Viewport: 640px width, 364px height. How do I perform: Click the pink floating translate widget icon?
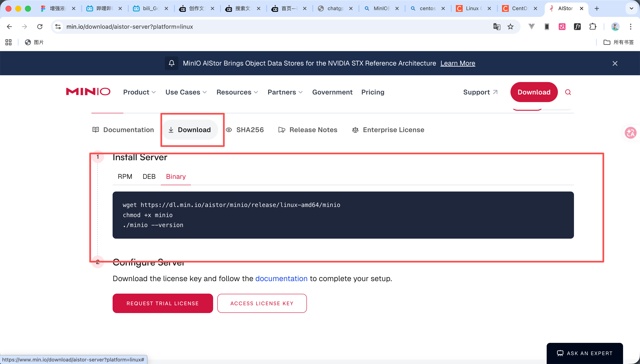tap(630, 133)
